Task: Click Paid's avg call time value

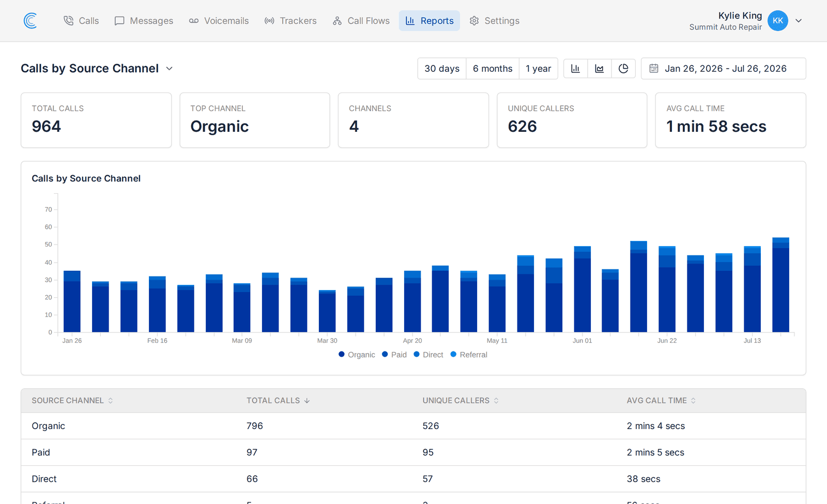Action: click(655, 452)
